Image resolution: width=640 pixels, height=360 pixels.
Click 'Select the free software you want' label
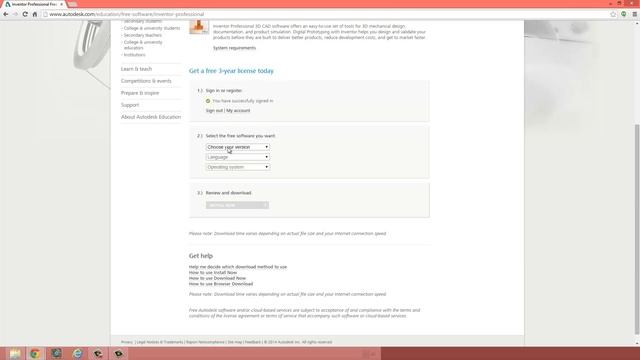[x=240, y=136]
